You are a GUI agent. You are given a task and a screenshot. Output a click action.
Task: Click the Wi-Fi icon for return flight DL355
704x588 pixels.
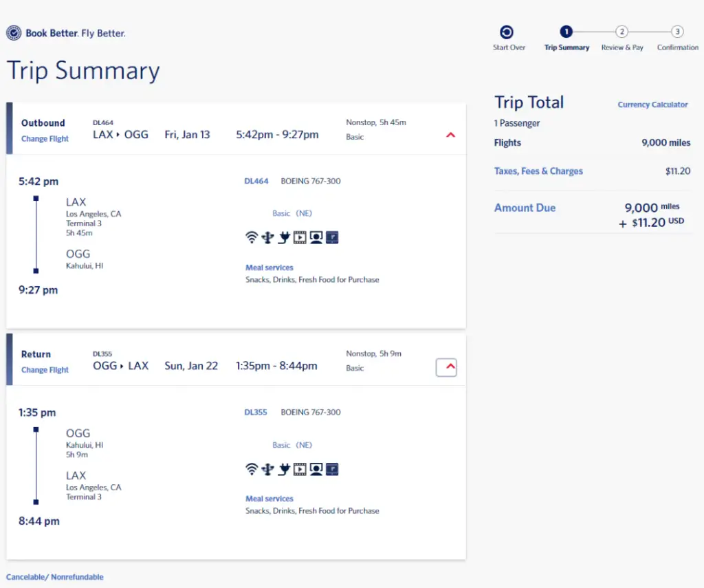click(x=252, y=470)
